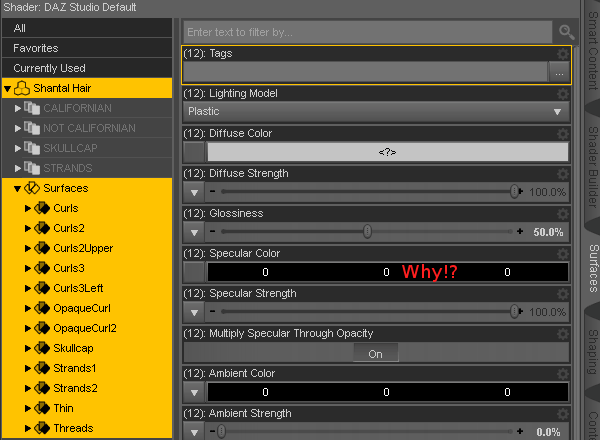Click the OpaqueCurl surface icon
The height and width of the screenshot is (440, 600).
pyautogui.click(x=42, y=308)
